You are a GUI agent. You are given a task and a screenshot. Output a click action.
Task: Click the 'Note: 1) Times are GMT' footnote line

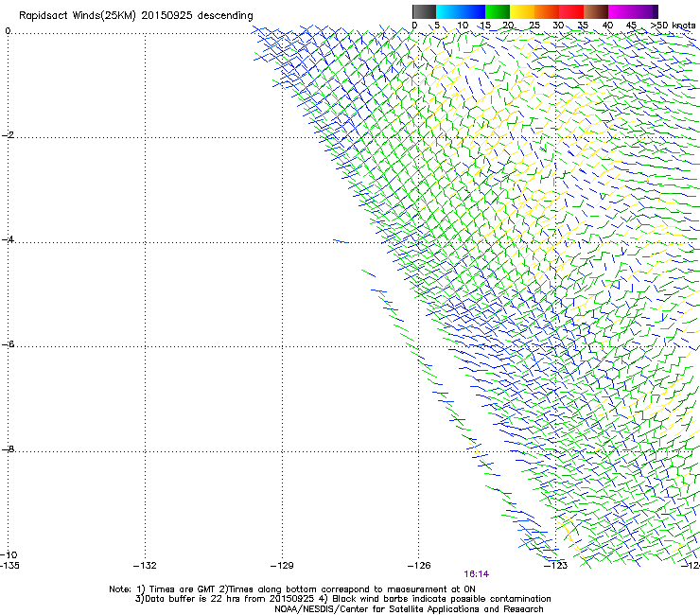coord(292,589)
